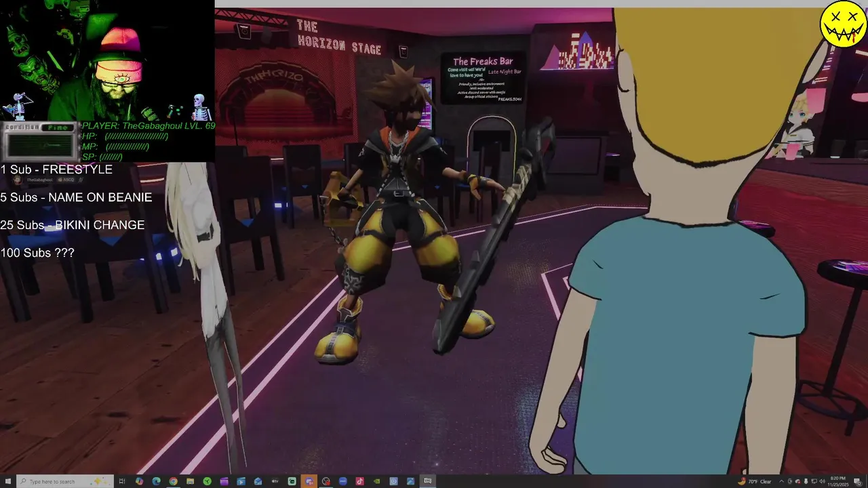Launch Copilot from the taskbar
The height and width of the screenshot is (488, 868).
pyautogui.click(x=139, y=481)
